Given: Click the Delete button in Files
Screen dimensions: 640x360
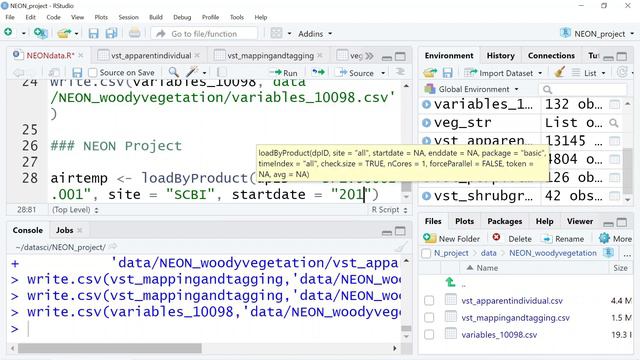Looking at the screenshot, I should 512,238.
